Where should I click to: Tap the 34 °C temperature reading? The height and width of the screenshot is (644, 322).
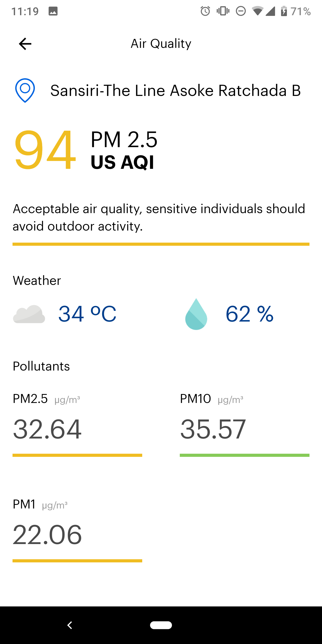click(87, 314)
